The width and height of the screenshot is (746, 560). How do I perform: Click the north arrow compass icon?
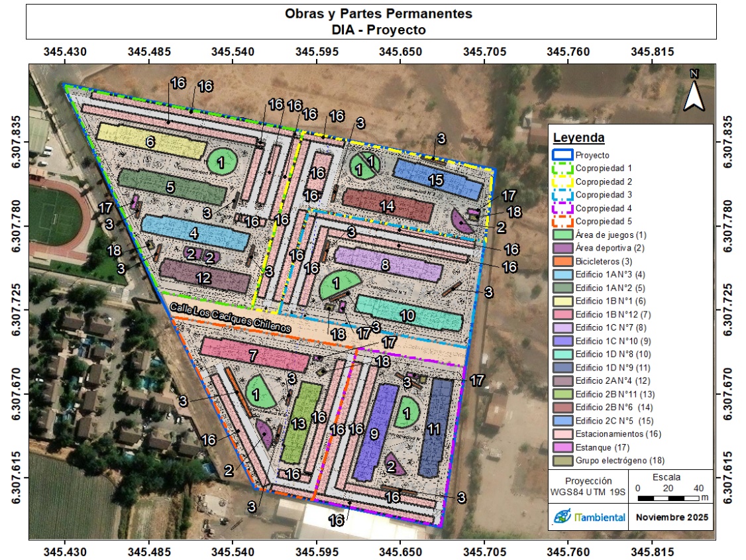tap(694, 93)
